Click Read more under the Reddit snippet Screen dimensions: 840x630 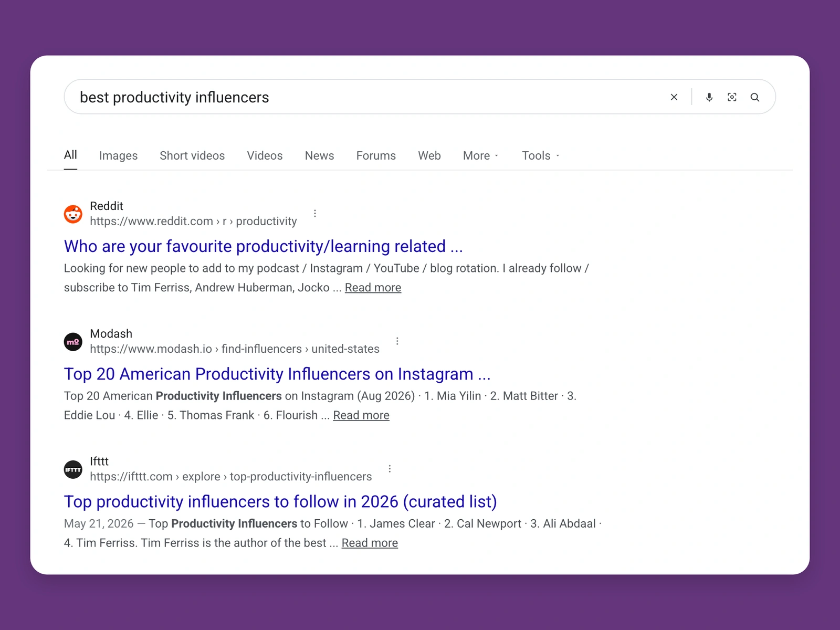click(x=373, y=288)
